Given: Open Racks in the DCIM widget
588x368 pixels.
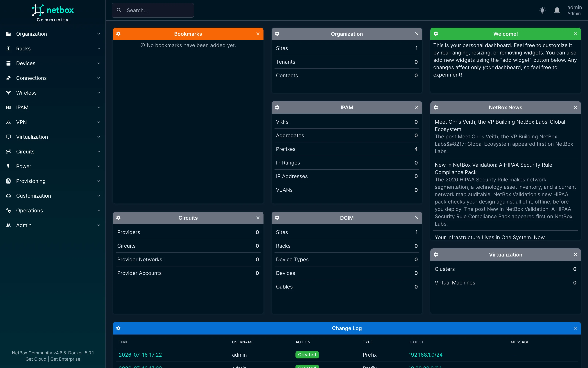Looking at the screenshot, I should [347, 246].
